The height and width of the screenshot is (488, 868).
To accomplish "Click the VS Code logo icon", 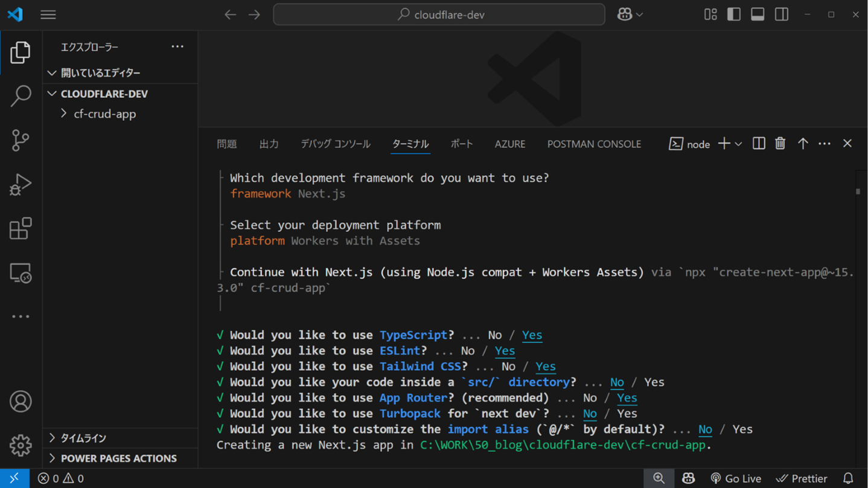I will click(15, 14).
